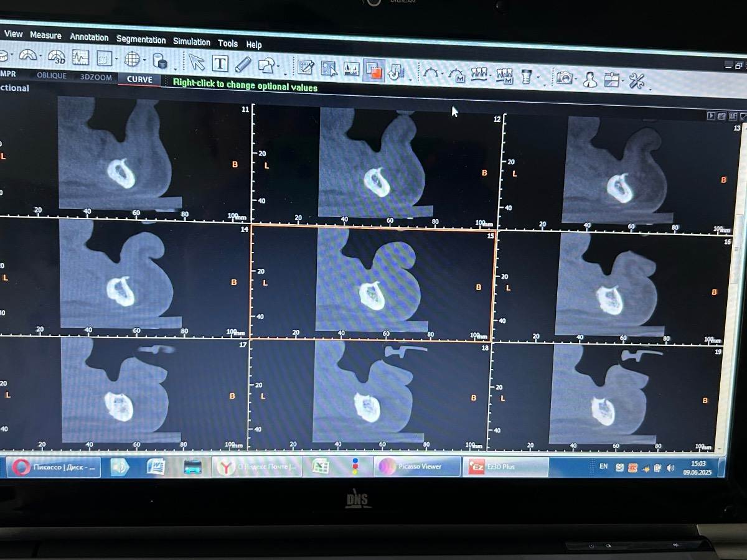This screenshot has height=560, width=747.
Task: Switch to the OBLIQUE tab
Action: point(52,75)
